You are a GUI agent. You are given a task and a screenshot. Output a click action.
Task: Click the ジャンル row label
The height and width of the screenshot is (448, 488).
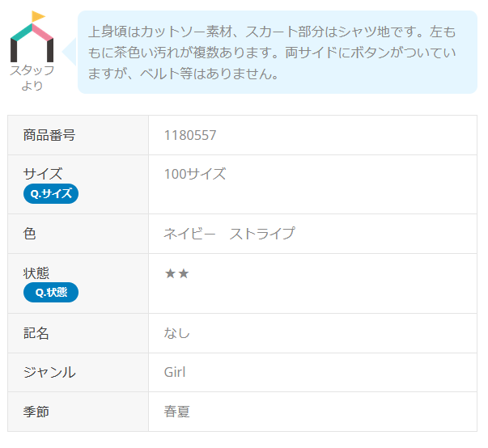(x=49, y=372)
